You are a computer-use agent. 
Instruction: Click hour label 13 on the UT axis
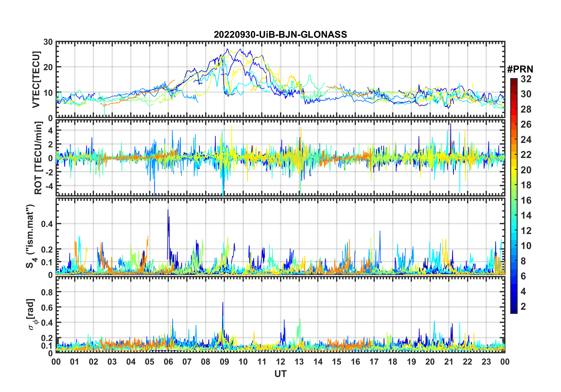pos(299,362)
